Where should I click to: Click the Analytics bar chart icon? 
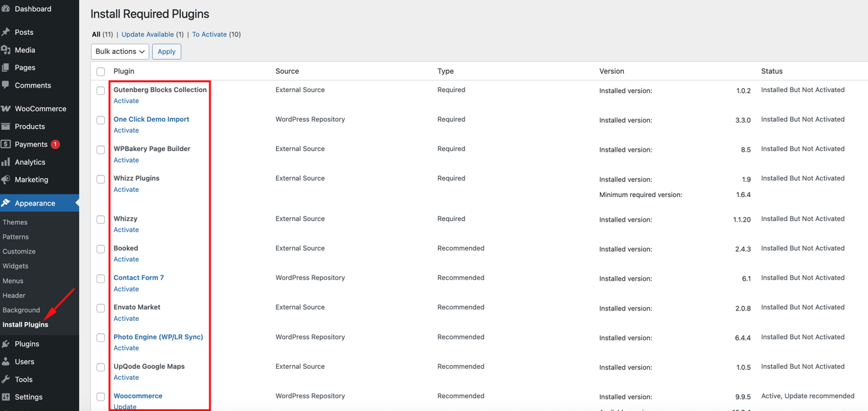click(6, 162)
